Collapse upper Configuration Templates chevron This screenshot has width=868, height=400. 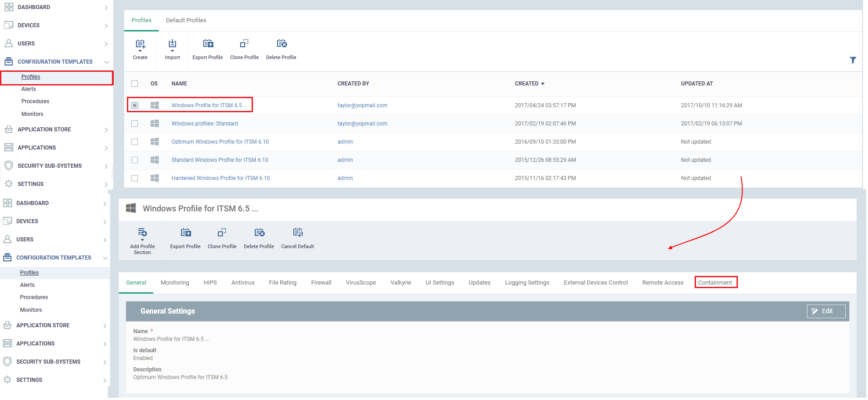point(106,62)
